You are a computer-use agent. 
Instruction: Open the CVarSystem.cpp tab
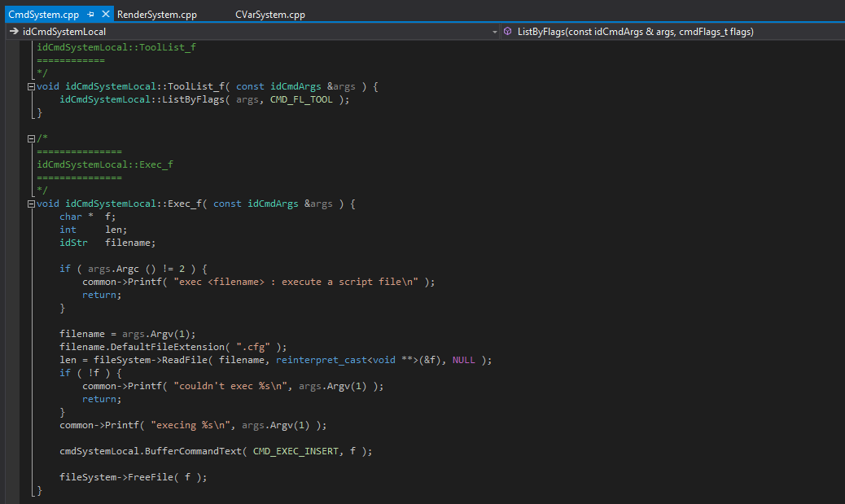pos(269,15)
